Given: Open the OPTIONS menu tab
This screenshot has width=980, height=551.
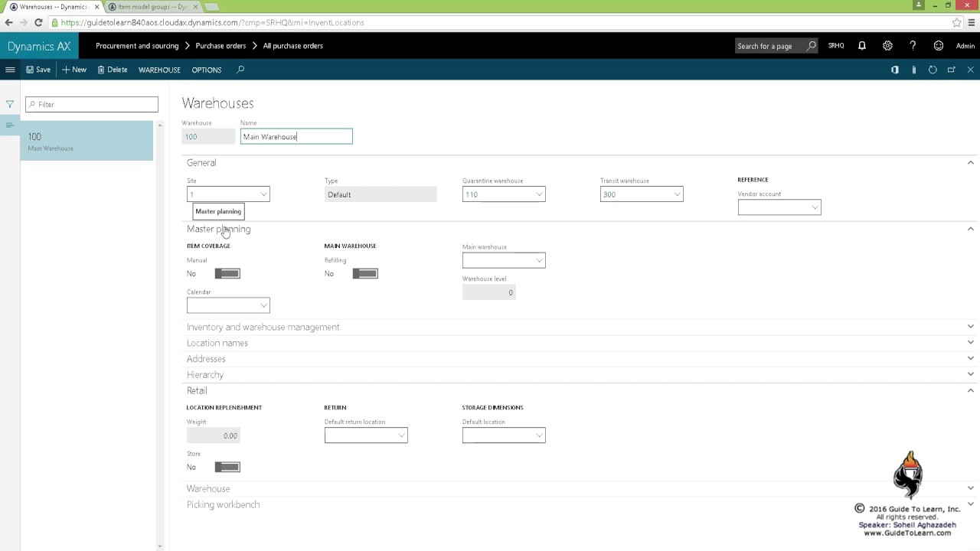Looking at the screenshot, I should [x=207, y=70].
